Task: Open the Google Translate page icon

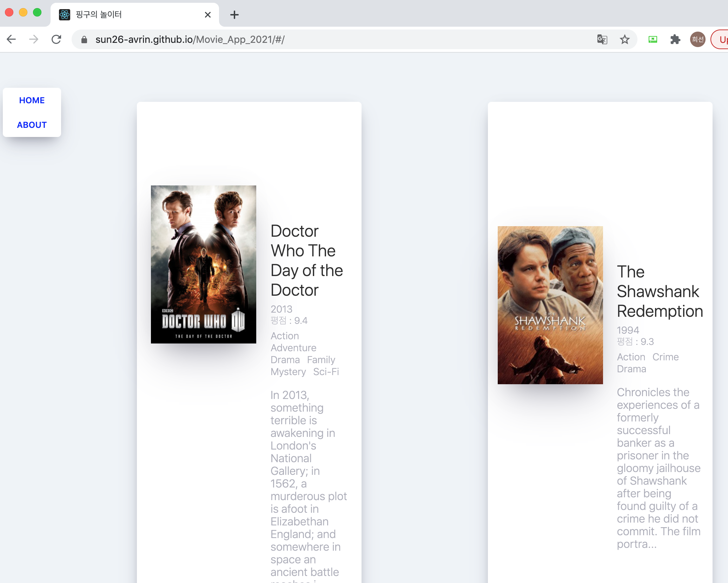Action: (x=602, y=39)
